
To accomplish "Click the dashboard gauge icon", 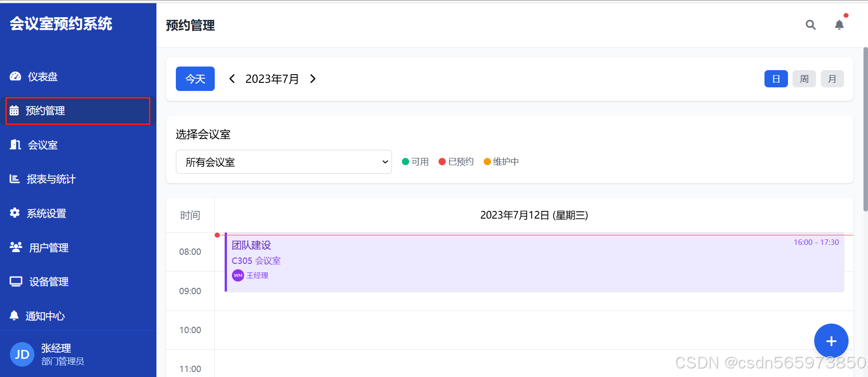I will (x=15, y=76).
